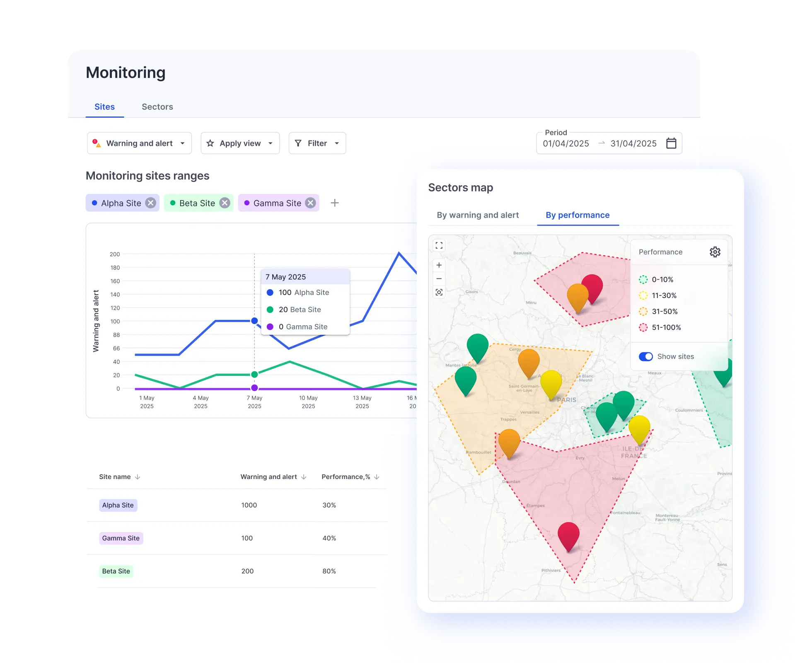Expand the Apply view dropdown
This screenshot has height=663, width=812.
[271, 143]
